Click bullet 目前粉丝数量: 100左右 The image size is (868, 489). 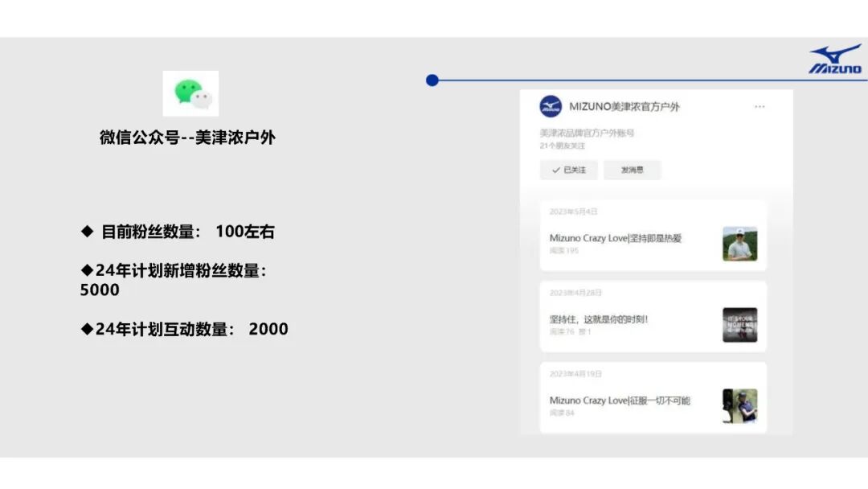(178, 232)
